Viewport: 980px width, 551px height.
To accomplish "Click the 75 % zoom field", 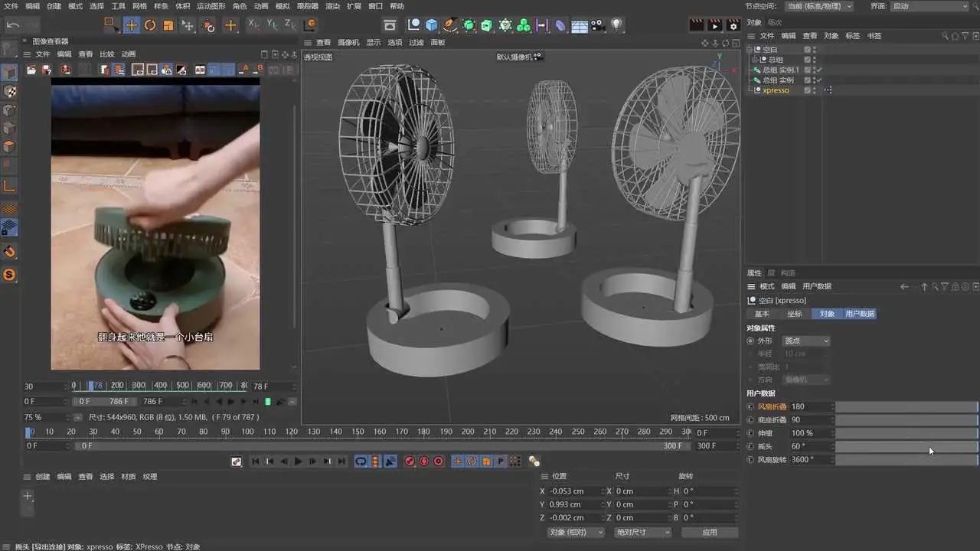I will 46,417.
